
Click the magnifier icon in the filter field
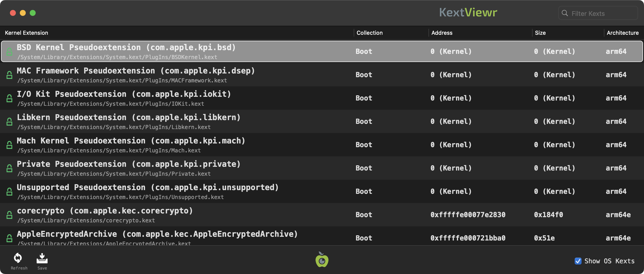pyautogui.click(x=564, y=13)
